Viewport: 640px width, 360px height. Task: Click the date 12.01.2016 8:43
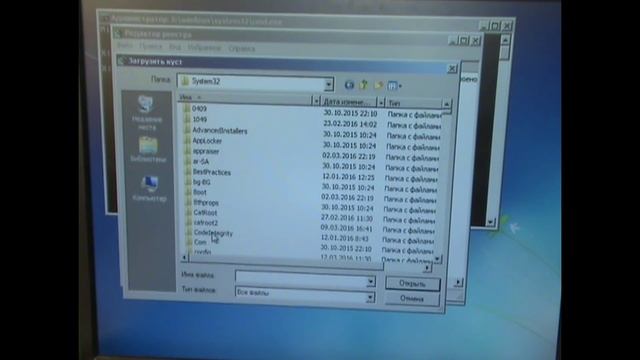click(344, 238)
